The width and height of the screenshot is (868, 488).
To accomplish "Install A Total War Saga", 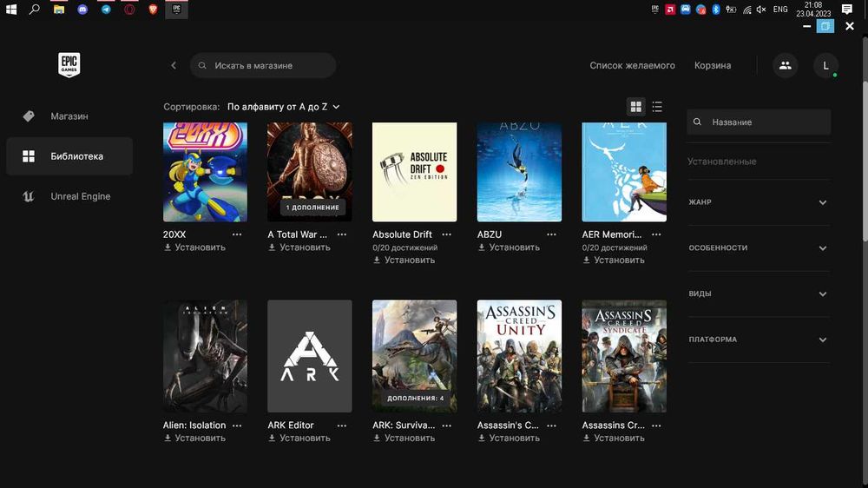I will [x=299, y=247].
